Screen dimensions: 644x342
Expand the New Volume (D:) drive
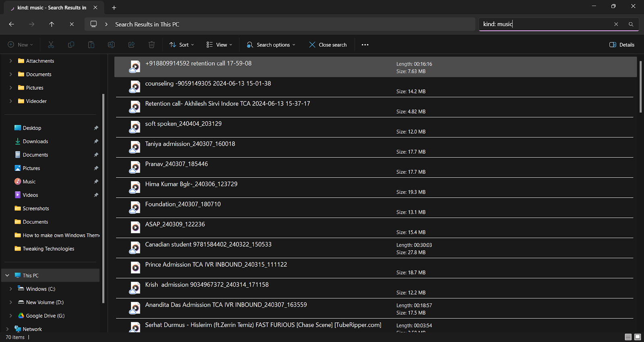pyautogui.click(x=10, y=302)
